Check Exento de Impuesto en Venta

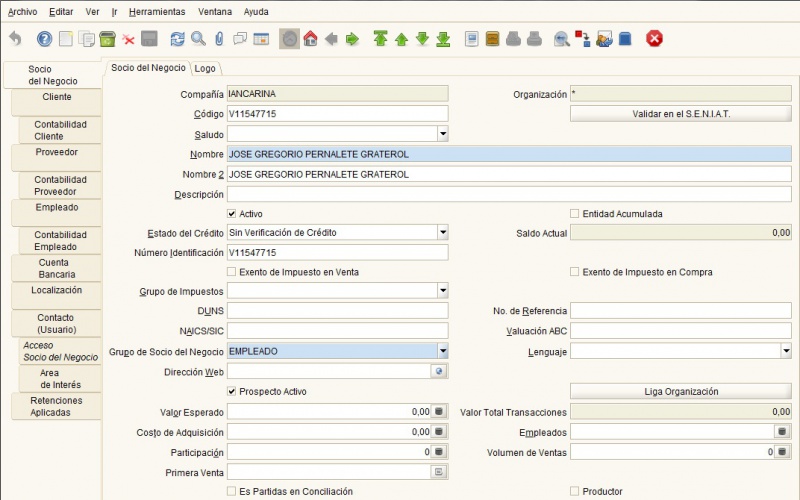[232, 272]
